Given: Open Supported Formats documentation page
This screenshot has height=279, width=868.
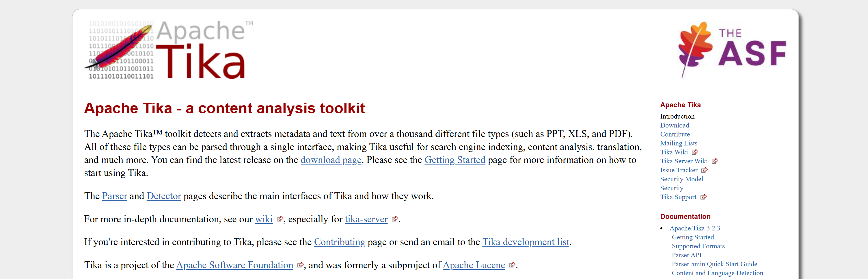Looking at the screenshot, I should coord(698,246).
